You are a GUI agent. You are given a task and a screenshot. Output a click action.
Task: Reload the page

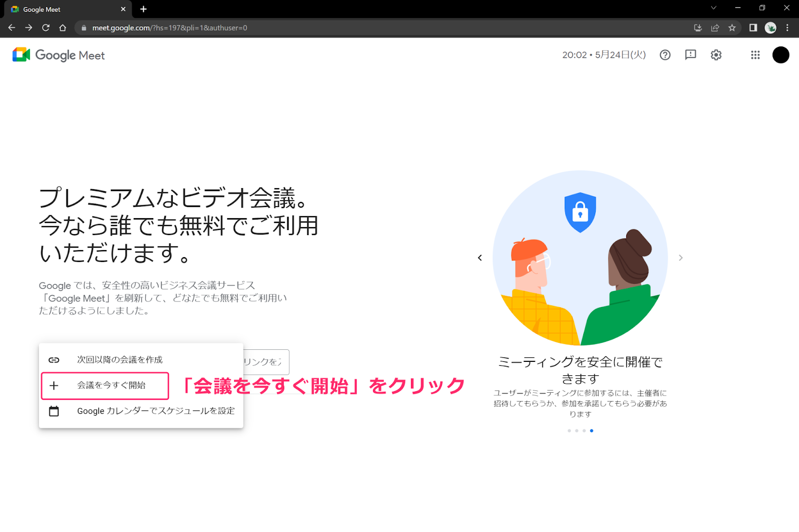click(45, 28)
